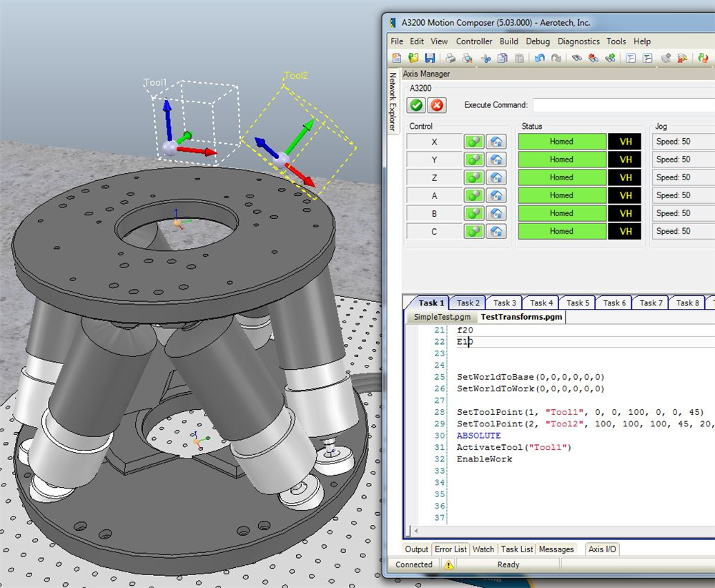Screen dimensions: 715x588
Task: Click the yellow warning icon in status bar
Action: coord(448,564)
